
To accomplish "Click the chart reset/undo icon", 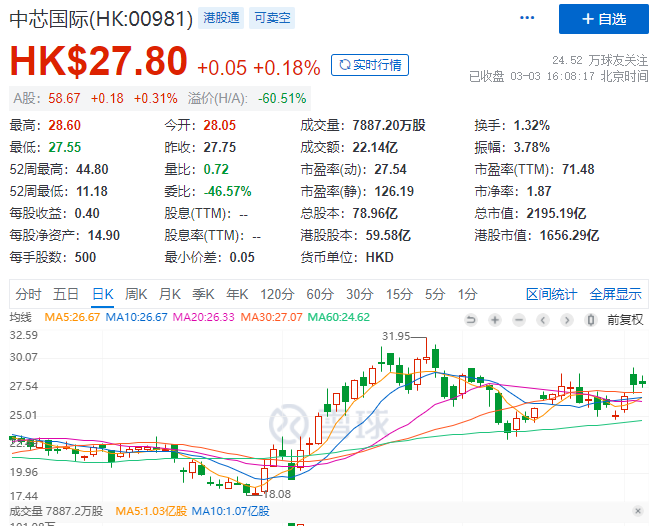I will coord(472,318).
